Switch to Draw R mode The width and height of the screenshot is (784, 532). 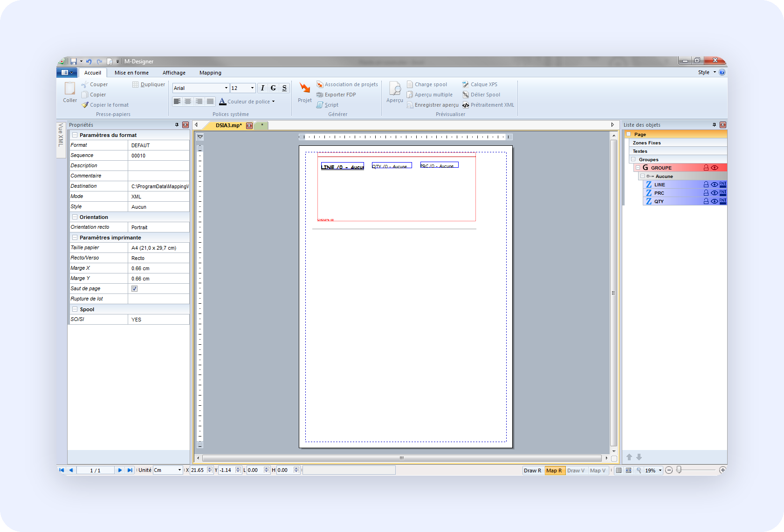tap(533, 471)
